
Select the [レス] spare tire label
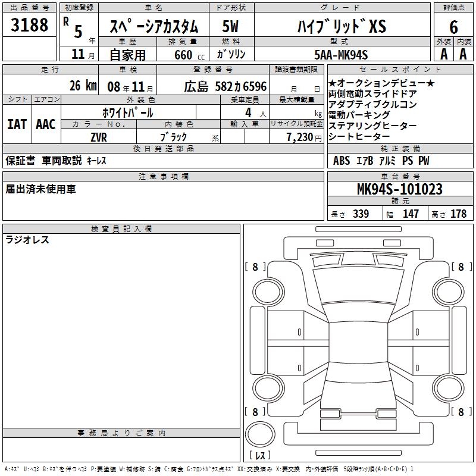pyautogui.click(x=260, y=455)
